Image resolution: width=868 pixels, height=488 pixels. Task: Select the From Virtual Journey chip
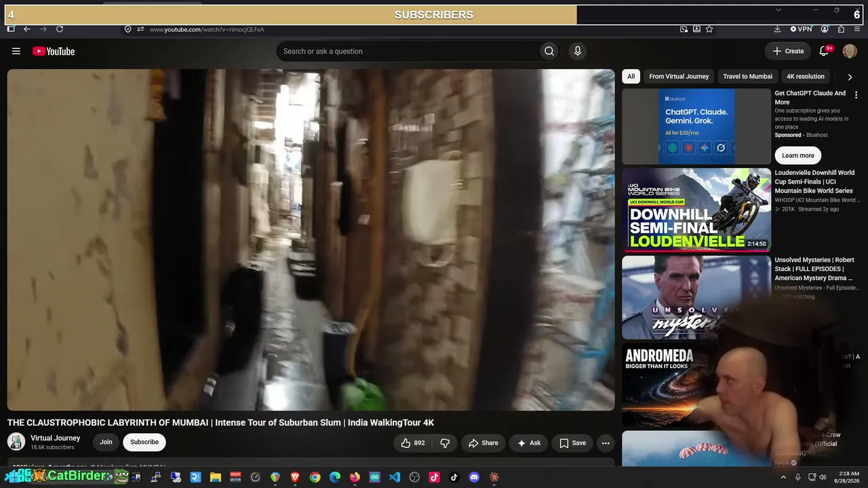coord(679,77)
